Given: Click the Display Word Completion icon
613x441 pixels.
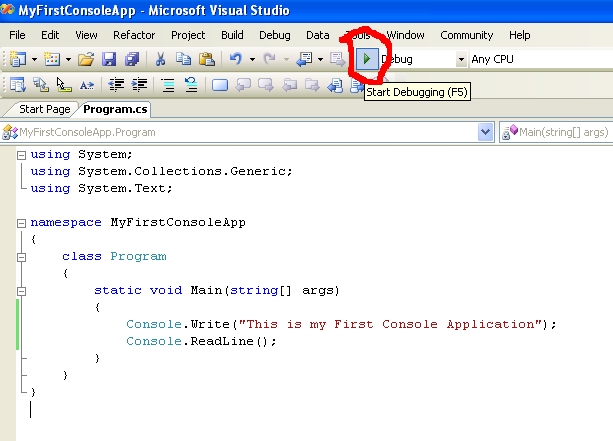Looking at the screenshot, I should [87, 85].
